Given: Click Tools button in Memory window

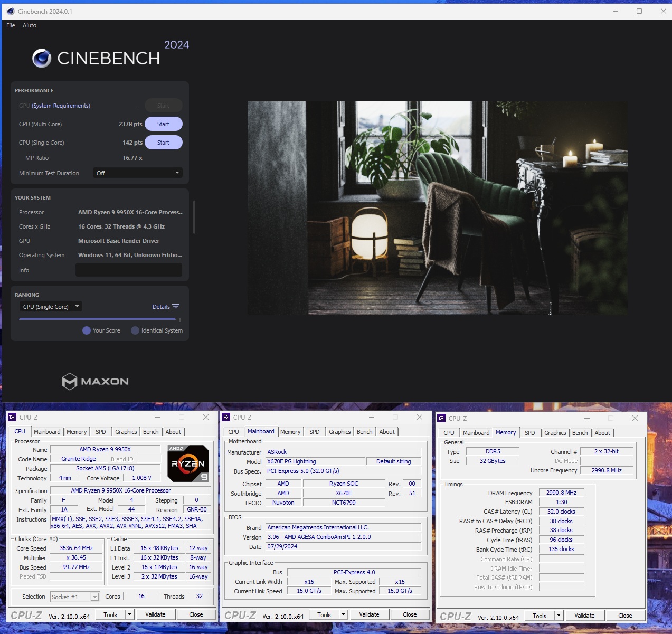Looking at the screenshot, I should 540,616.
